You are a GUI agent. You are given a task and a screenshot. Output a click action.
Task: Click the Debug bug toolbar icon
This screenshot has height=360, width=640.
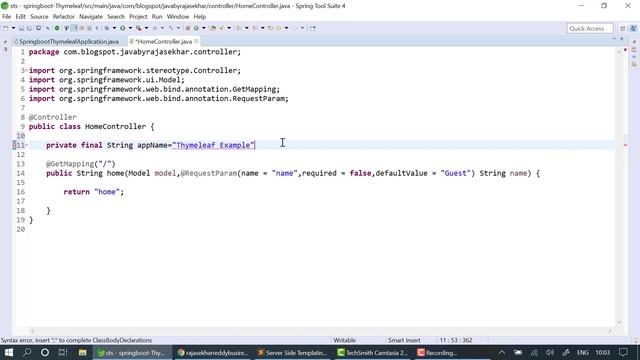pos(107,28)
